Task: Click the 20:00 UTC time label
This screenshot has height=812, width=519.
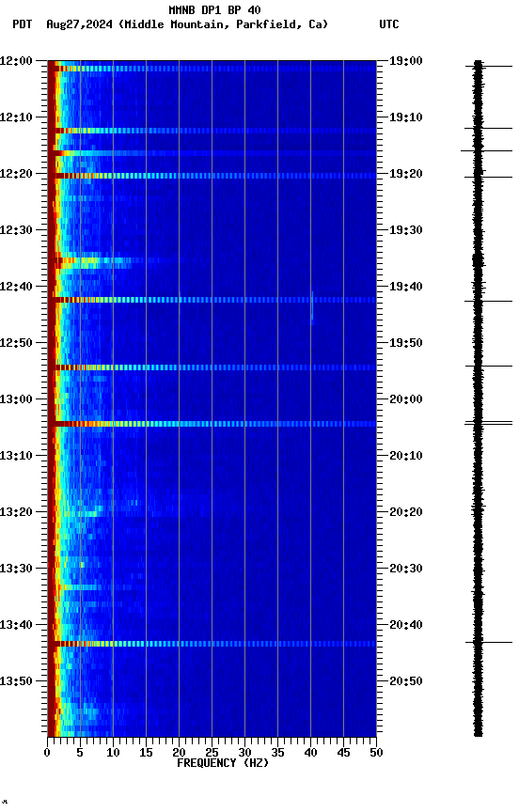Action: click(405, 399)
